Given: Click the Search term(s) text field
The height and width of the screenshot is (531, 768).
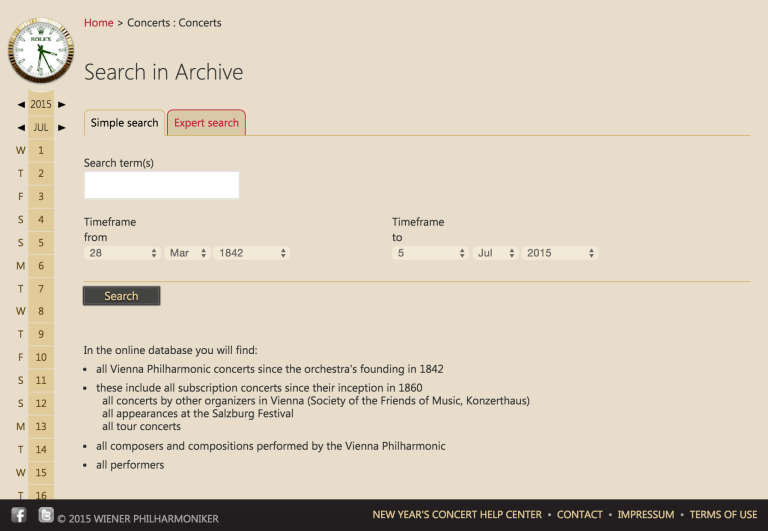Looking at the screenshot, I should tap(161, 185).
